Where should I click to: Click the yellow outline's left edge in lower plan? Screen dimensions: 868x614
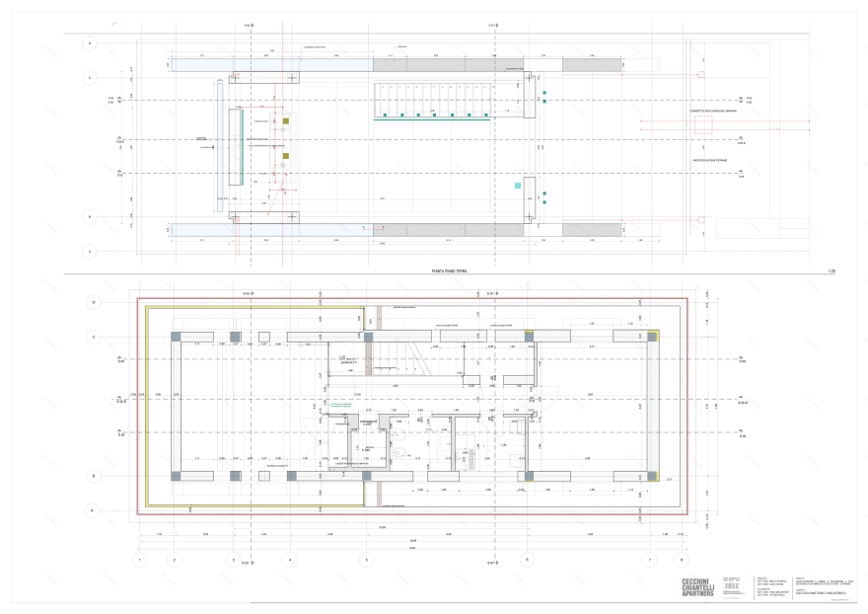point(147,405)
